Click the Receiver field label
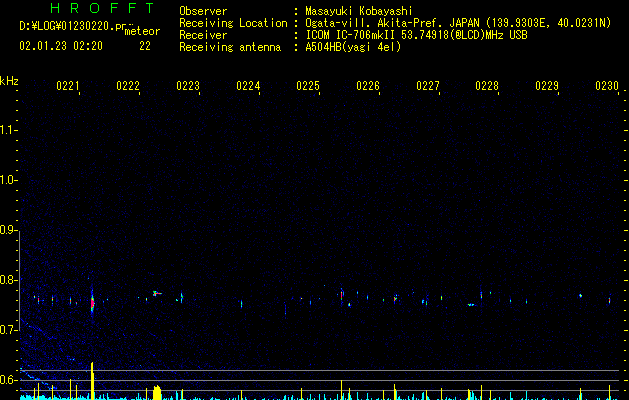Viewport: 629px width, 400px height. [203, 35]
